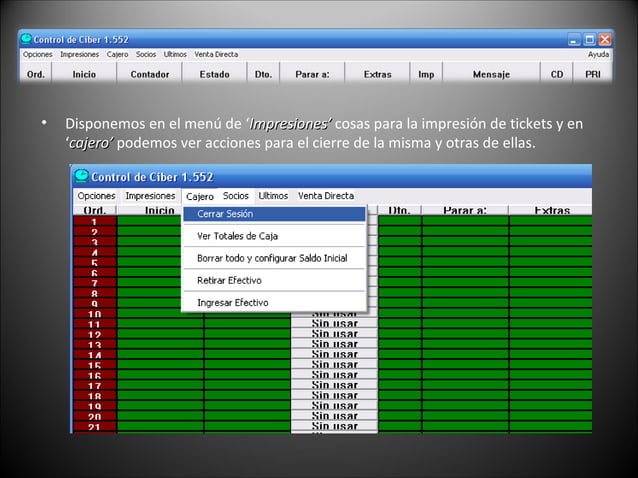Viewport: 638px width, 478px height.
Task: Select computer row number 5
Action: pyautogui.click(x=94, y=262)
